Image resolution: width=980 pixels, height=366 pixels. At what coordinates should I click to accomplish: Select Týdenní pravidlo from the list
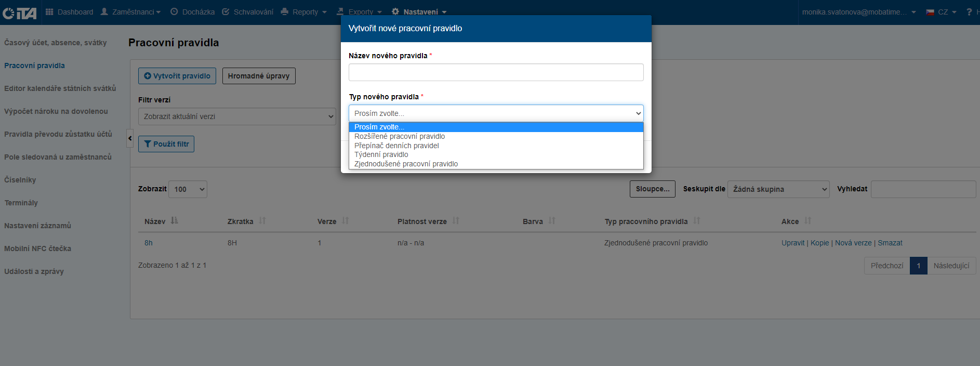pos(381,154)
